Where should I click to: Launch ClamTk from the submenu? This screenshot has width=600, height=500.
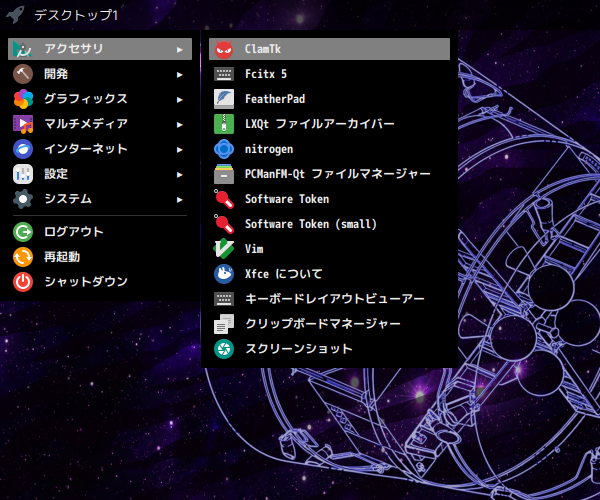tap(329, 49)
